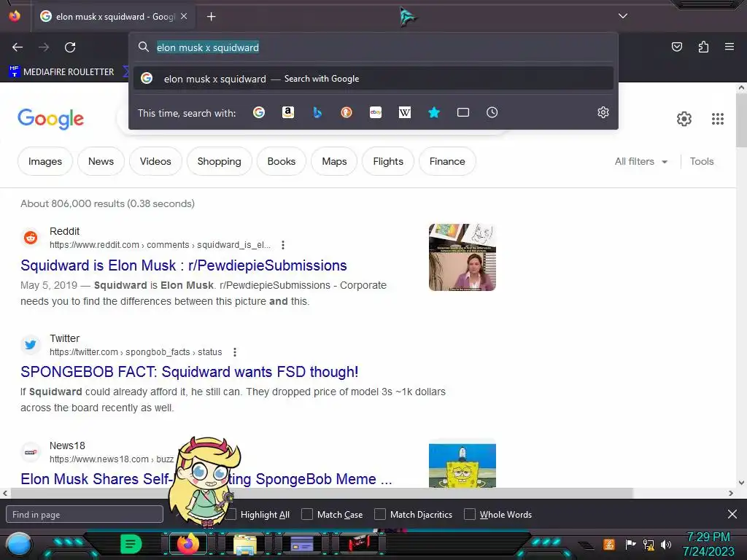Open SPONGEBOB FACT Squidward wants FSD result
This screenshot has width=747, height=560.
pos(189,372)
